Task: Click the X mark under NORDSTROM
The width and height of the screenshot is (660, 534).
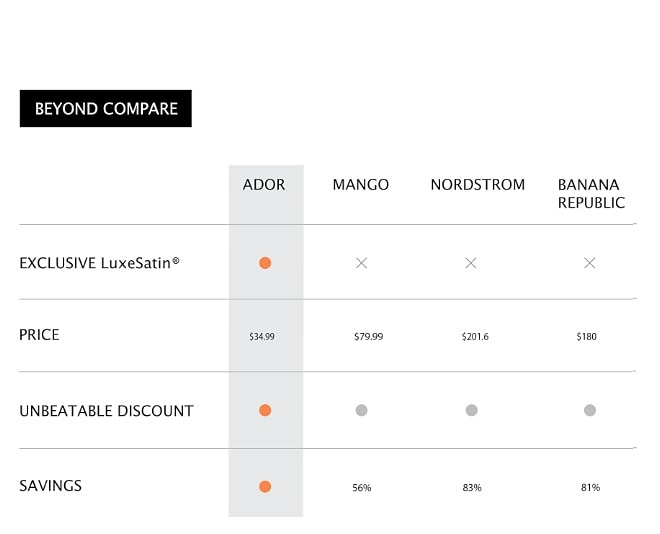Action: [471, 263]
